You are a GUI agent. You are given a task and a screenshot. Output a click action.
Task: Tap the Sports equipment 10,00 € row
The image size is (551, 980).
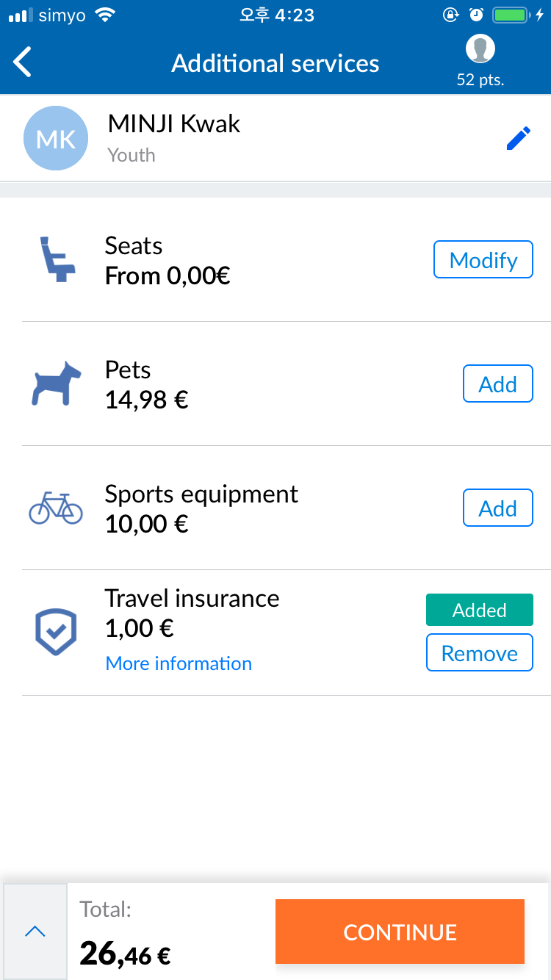287,508
